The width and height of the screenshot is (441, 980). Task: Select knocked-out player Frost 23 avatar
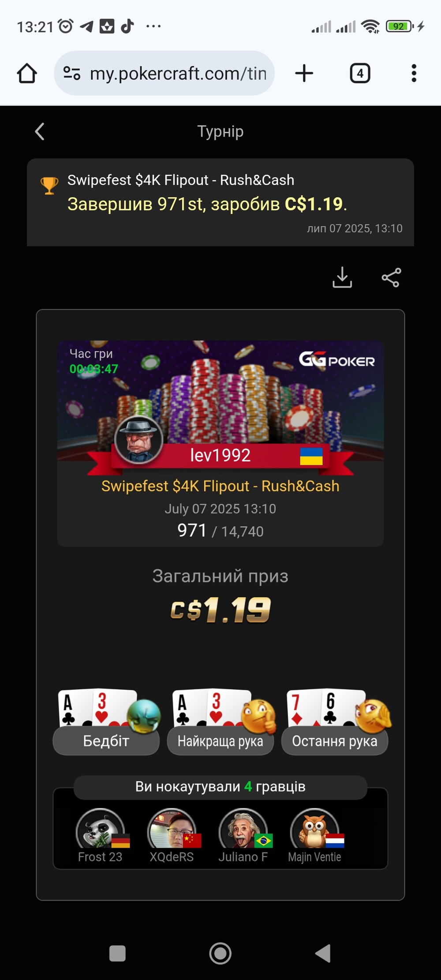pyautogui.click(x=101, y=829)
